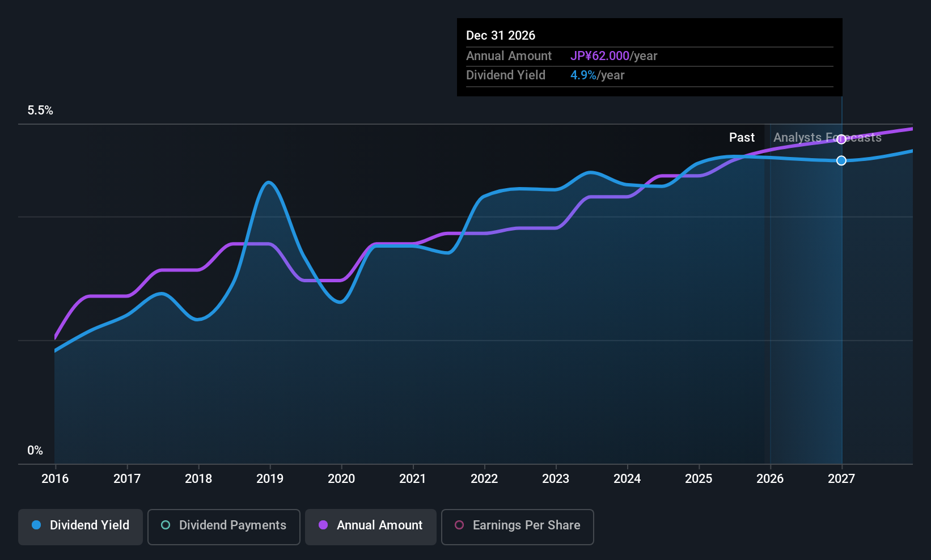Click the Dec 31 2026 tooltip header

tap(501, 35)
